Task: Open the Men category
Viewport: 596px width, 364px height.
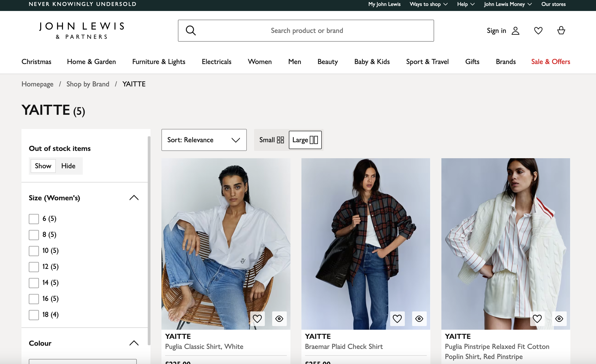Action: [x=295, y=62]
